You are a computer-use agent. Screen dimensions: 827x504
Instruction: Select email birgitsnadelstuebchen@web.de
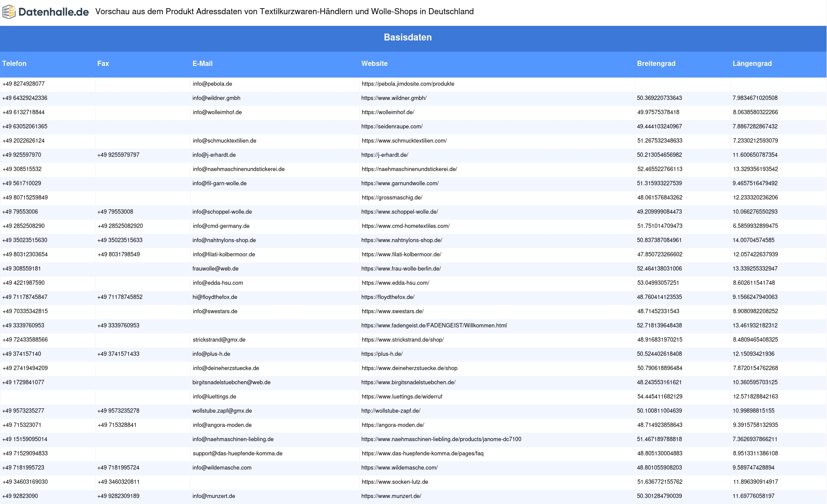click(x=231, y=383)
